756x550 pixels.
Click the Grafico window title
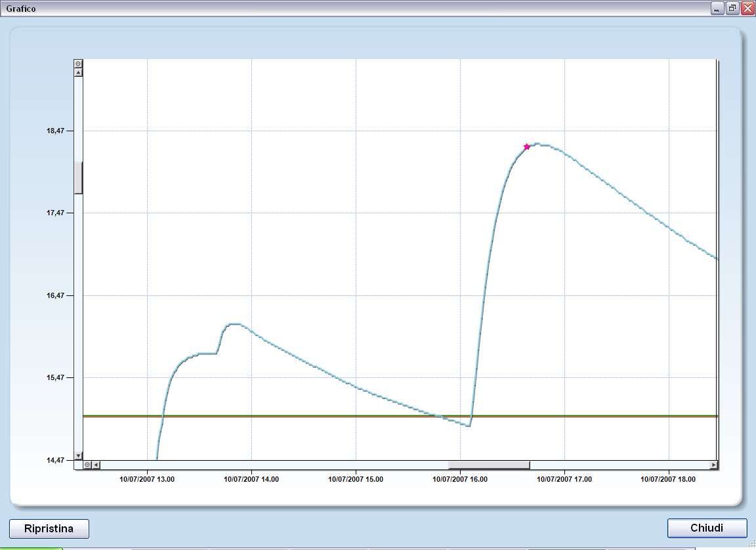(21, 9)
